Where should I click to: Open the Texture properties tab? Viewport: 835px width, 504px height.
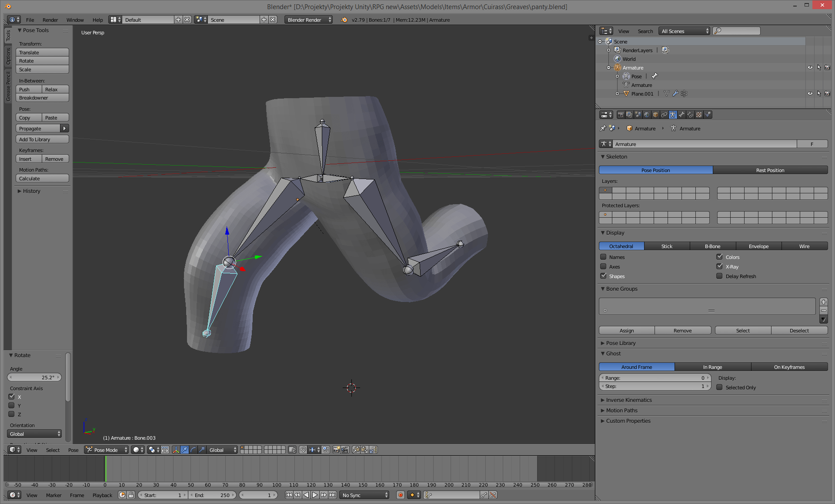pyautogui.click(x=699, y=115)
